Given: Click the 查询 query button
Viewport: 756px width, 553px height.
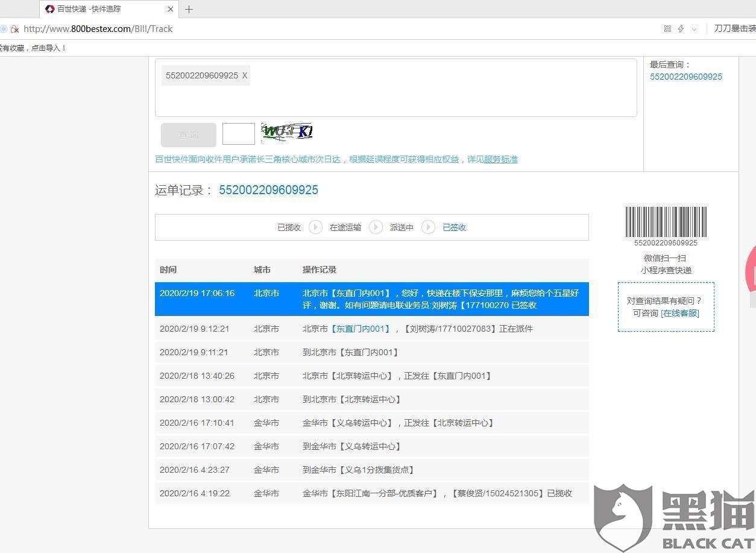Looking at the screenshot, I should [189, 135].
